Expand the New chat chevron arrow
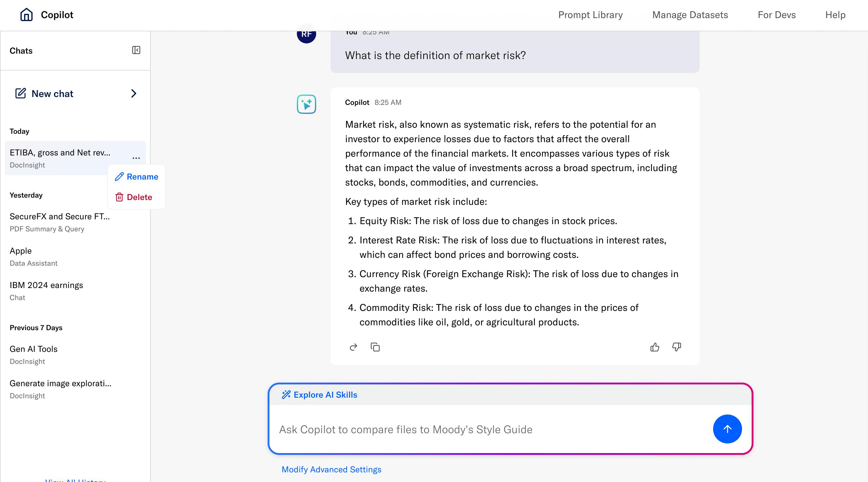This screenshot has width=868, height=482. (134, 93)
